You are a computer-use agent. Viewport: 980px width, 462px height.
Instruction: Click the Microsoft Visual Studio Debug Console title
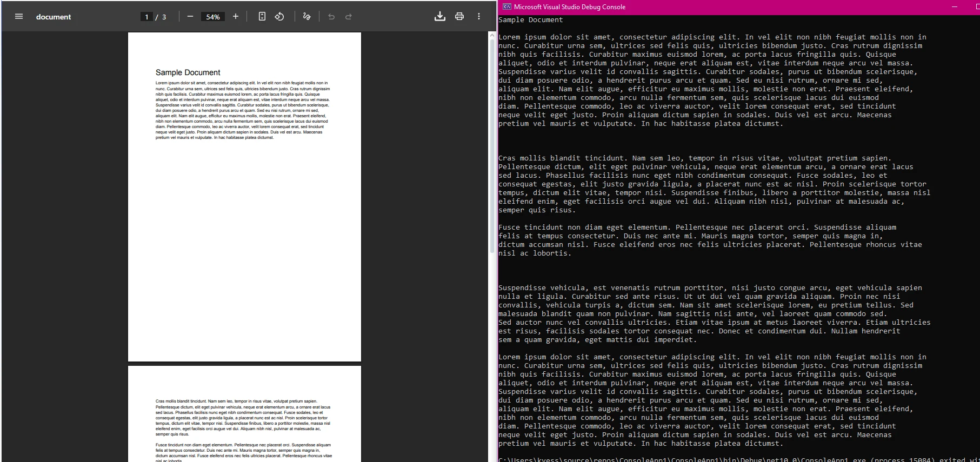[570, 6]
